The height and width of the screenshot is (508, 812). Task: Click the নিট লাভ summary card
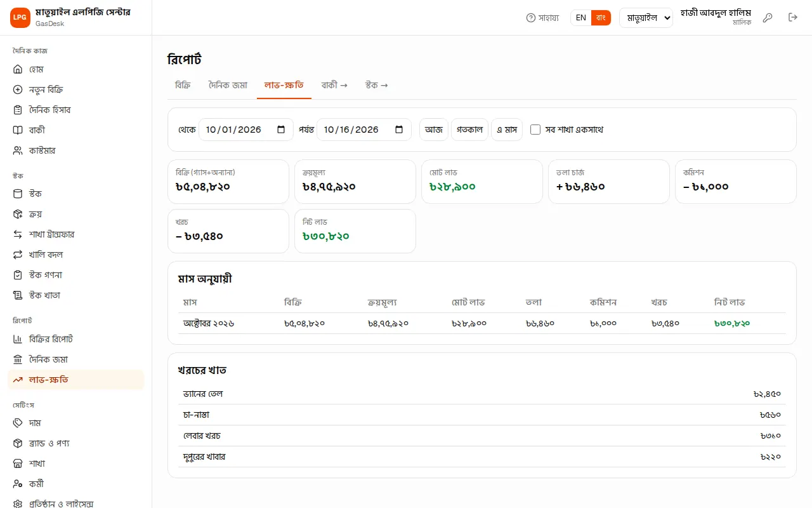[x=355, y=231]
